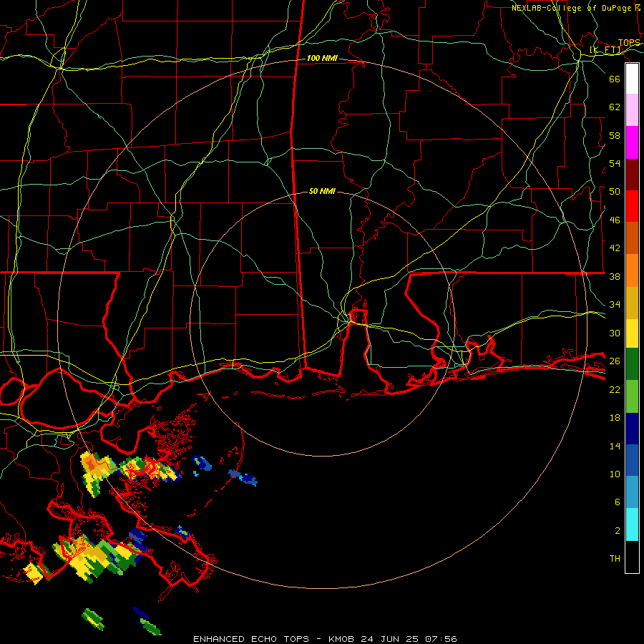Click the legend value '50'
644x644 pixels.
615,192
